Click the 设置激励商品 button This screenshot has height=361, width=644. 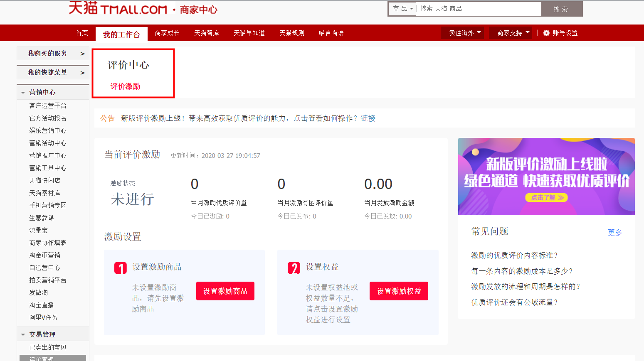click(x=225, y=291)
